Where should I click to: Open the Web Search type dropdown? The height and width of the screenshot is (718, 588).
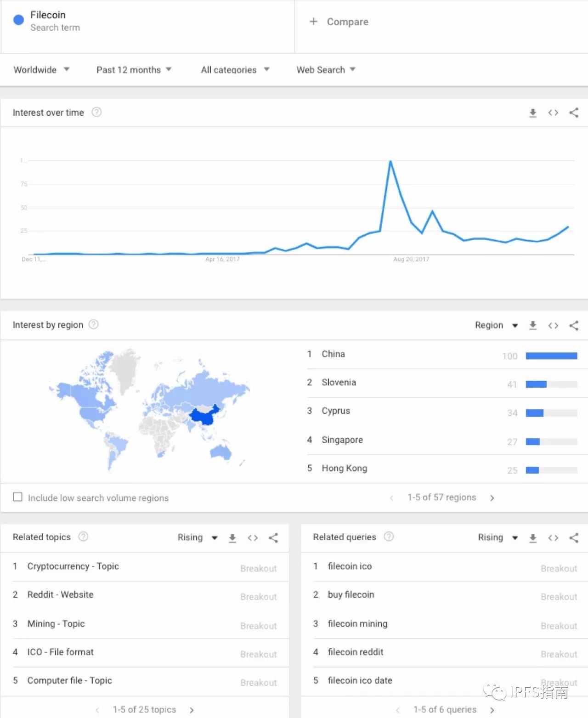tap(326, 70)
